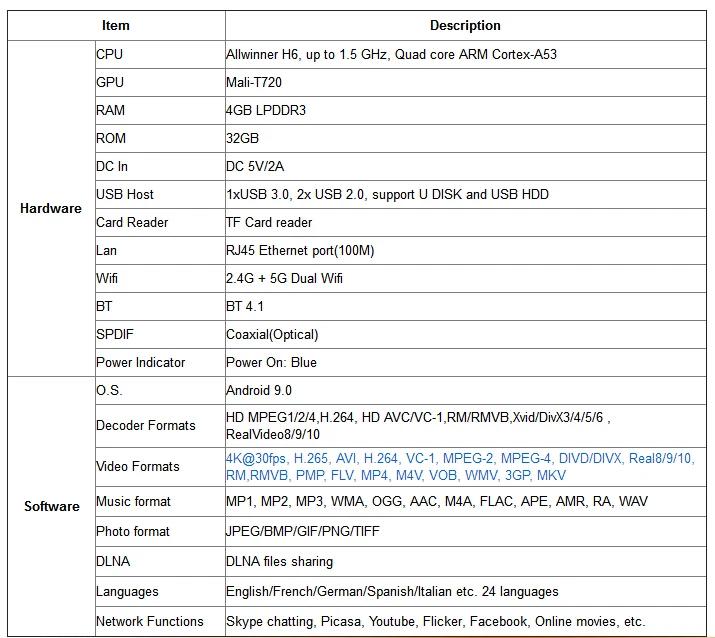Select the 'BT 4.1' value
This screenshot has width=715, height=638.
(x=245, y=306)
